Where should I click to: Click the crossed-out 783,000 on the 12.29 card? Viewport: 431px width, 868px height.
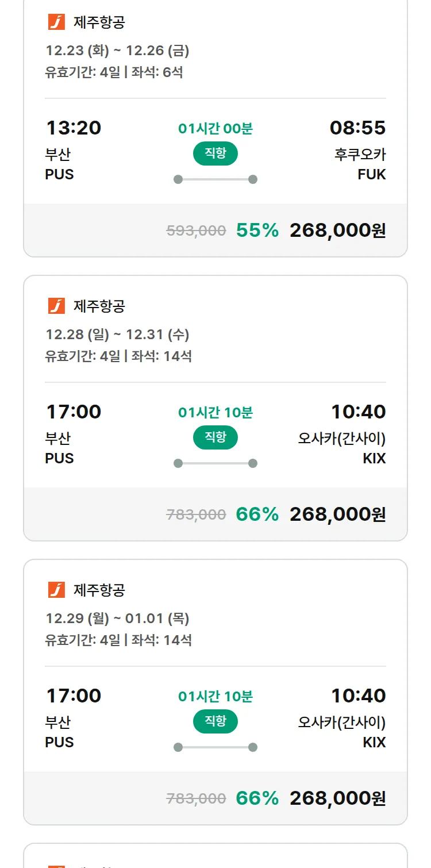196,799
